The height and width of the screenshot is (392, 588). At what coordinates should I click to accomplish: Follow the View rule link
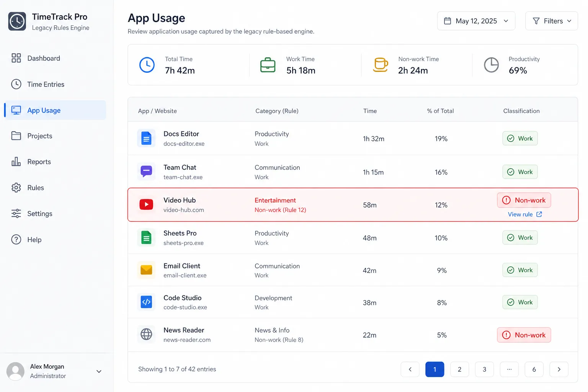[525, 214]
